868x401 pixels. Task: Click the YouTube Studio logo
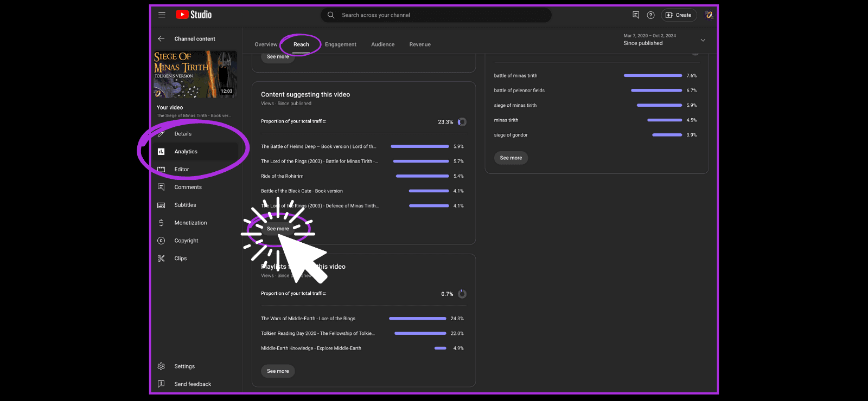coord(194,15)
